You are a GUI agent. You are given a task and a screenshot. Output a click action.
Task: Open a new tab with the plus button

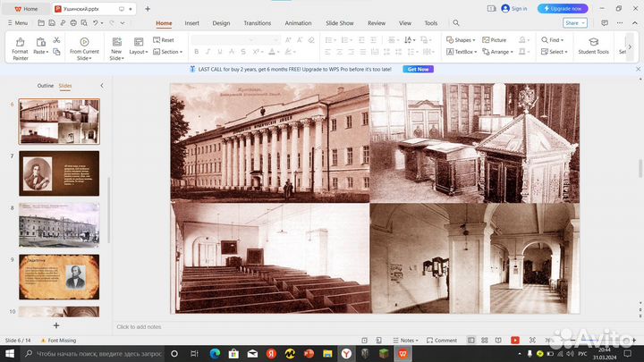tap(148, 9)
